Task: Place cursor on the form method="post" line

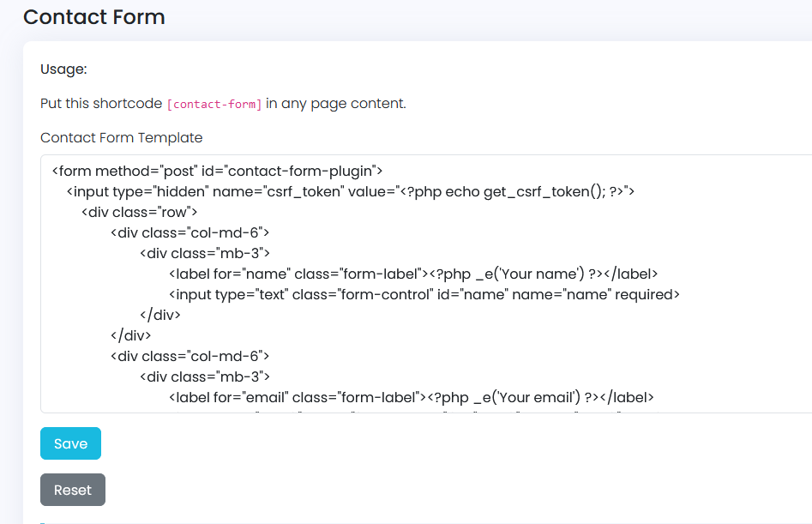Action: (217, 171)
